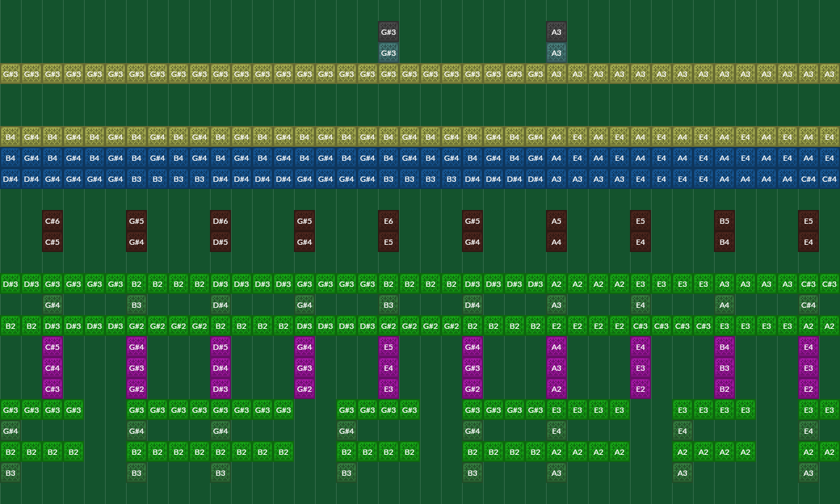
Task: Click the dark red C#5 note
Action: [x=52, y=242]
